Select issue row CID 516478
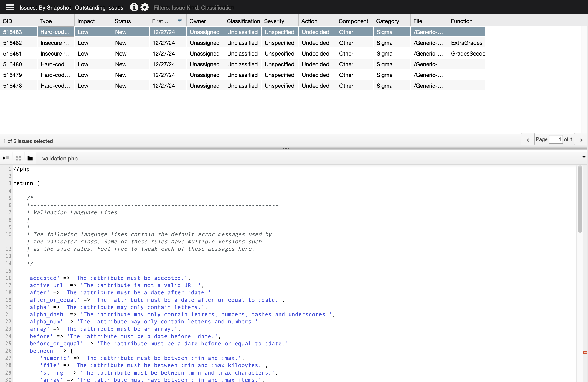The height and width of the screenshot is (382, 588). point(243,86)
